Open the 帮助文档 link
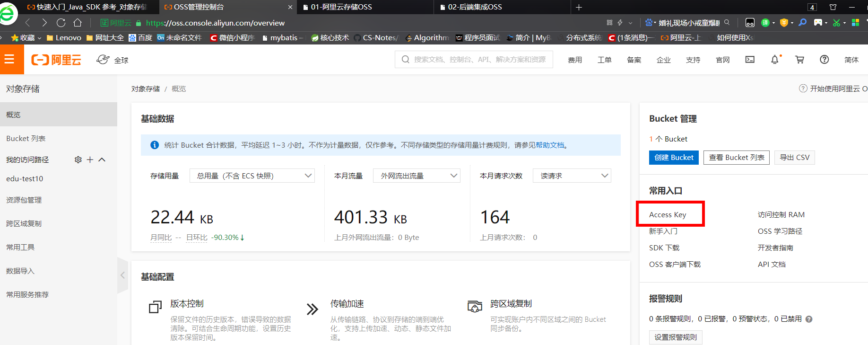The image size is (868, 345). click(550, 145)
